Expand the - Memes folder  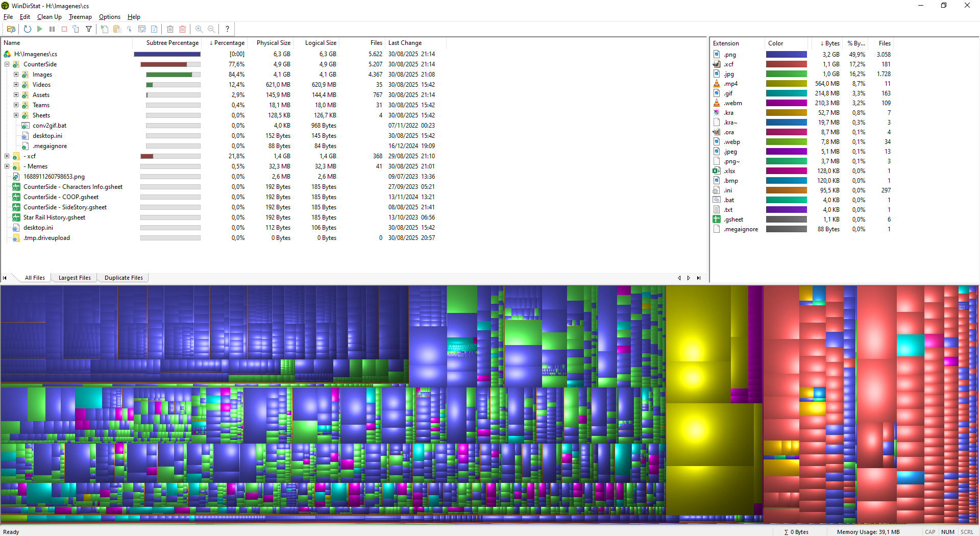[x=7, y=166]
